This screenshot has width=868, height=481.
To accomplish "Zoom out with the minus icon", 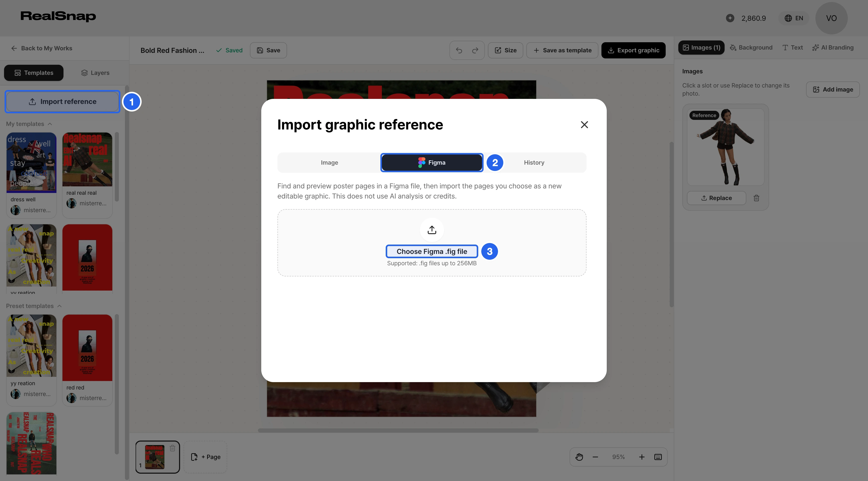I will (x=595, y=457).
